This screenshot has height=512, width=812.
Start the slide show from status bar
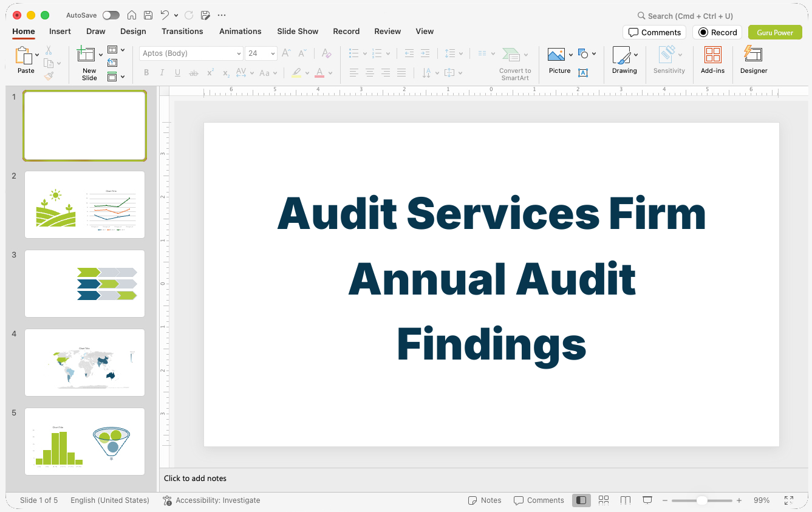coord(647,500)
